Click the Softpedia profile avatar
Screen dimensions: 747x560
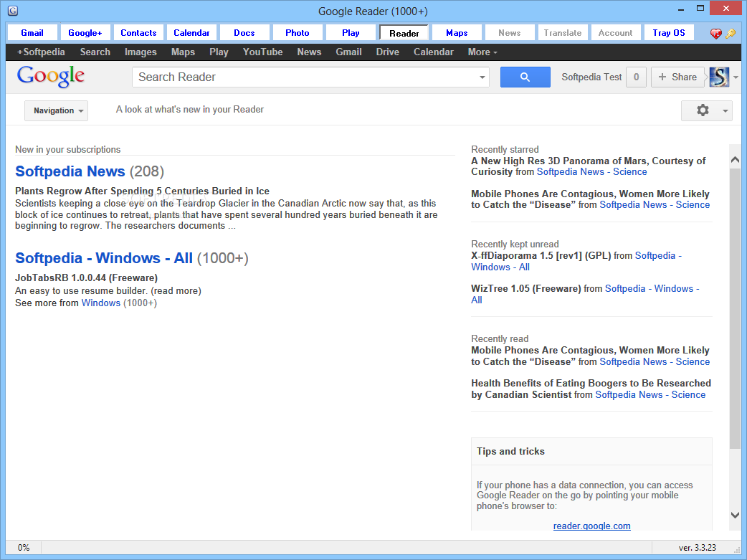pyautogui.click(x=719, y=77)
